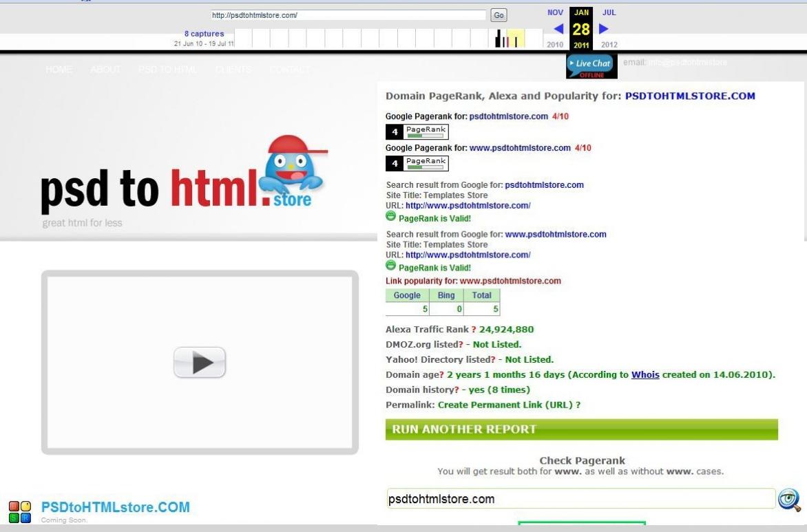Click the email address in header
Image resolution: width=807 pixels, height=532 pixels.
click(688, 62)
